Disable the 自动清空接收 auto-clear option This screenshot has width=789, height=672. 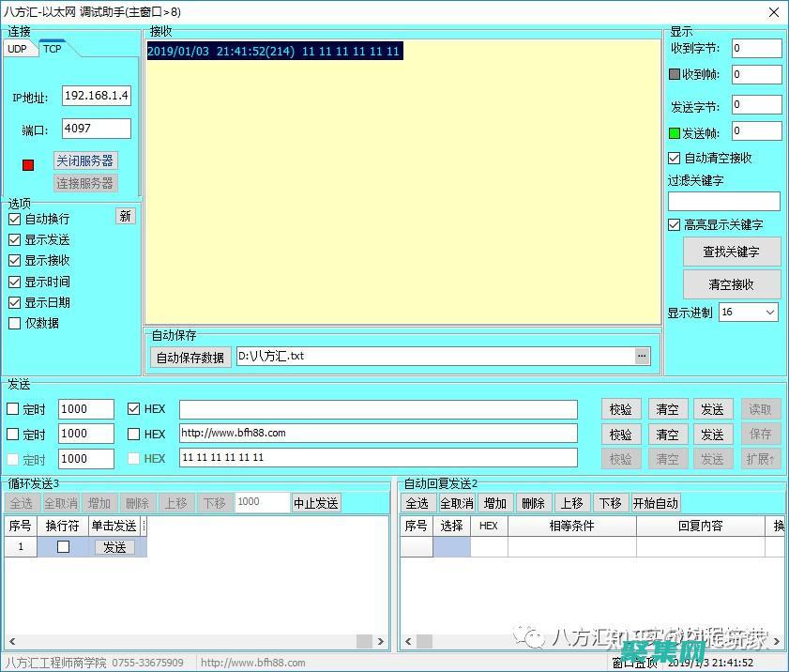point(673,158)
